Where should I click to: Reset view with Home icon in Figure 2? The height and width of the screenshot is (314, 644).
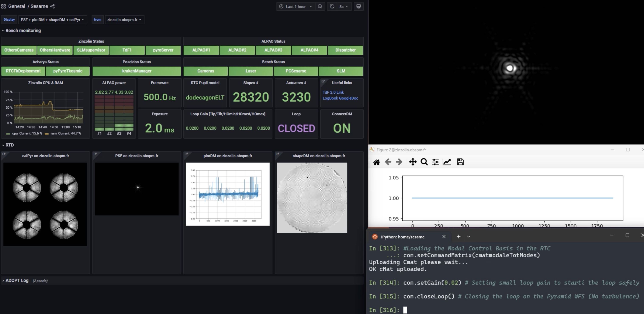point(377,162)
